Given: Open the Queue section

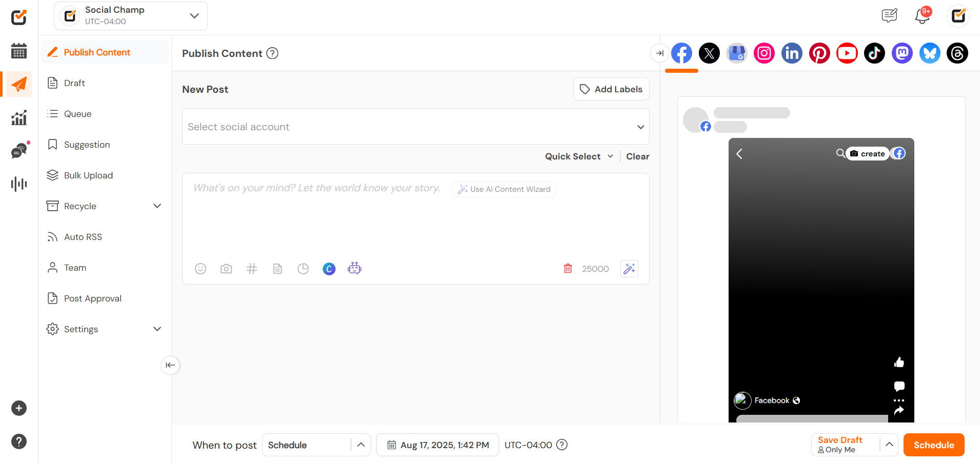Looking at the screenshot, I should [x=105, y=114].
